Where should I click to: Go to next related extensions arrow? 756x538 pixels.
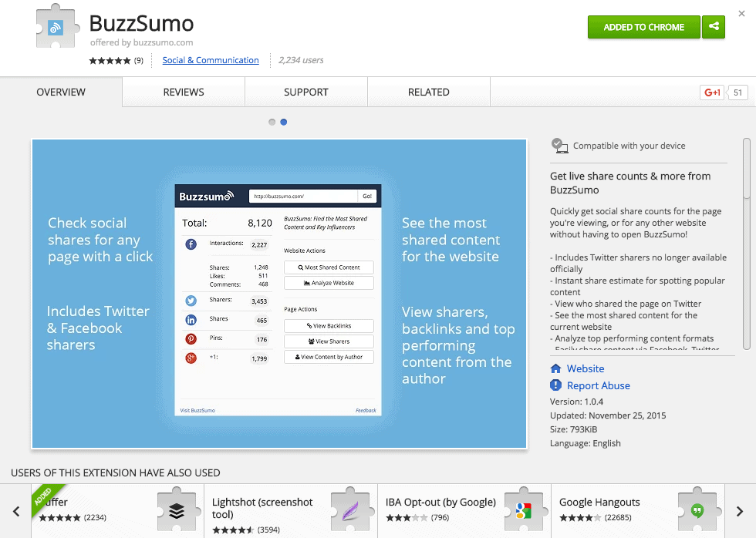pos(740,511)
